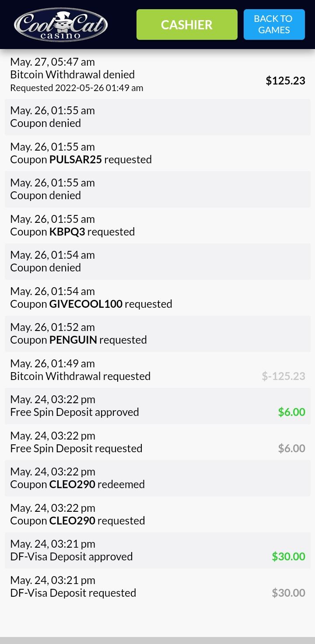Image resolution: width=315 pixels, height=644 pixels.
Task: Tap the green $30.00 approved amount
Action: coord(288,556)
